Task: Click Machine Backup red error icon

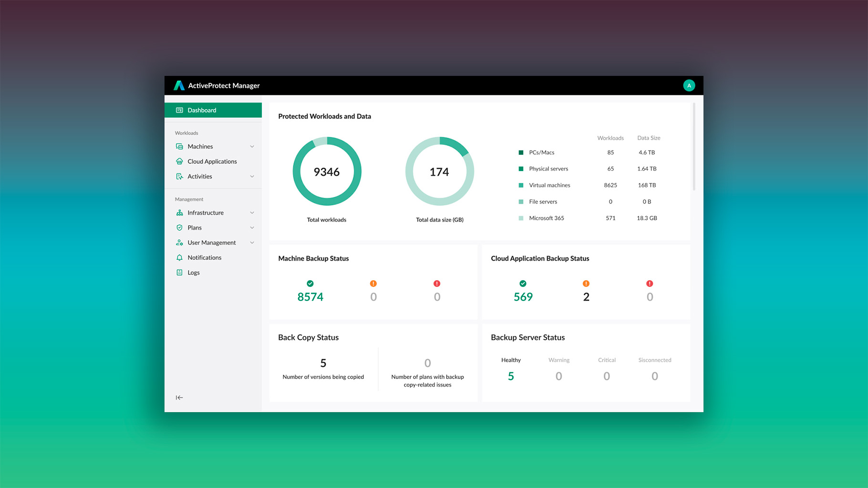Action: [x=437, y=284]
